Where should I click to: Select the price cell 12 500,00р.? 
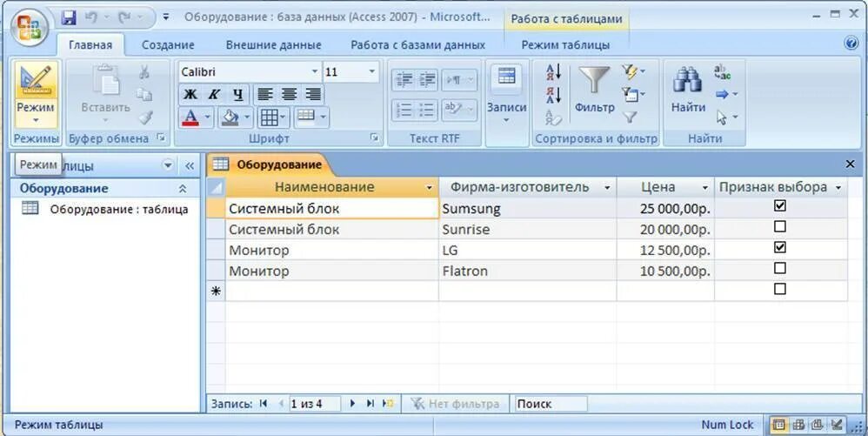point(665,250)
